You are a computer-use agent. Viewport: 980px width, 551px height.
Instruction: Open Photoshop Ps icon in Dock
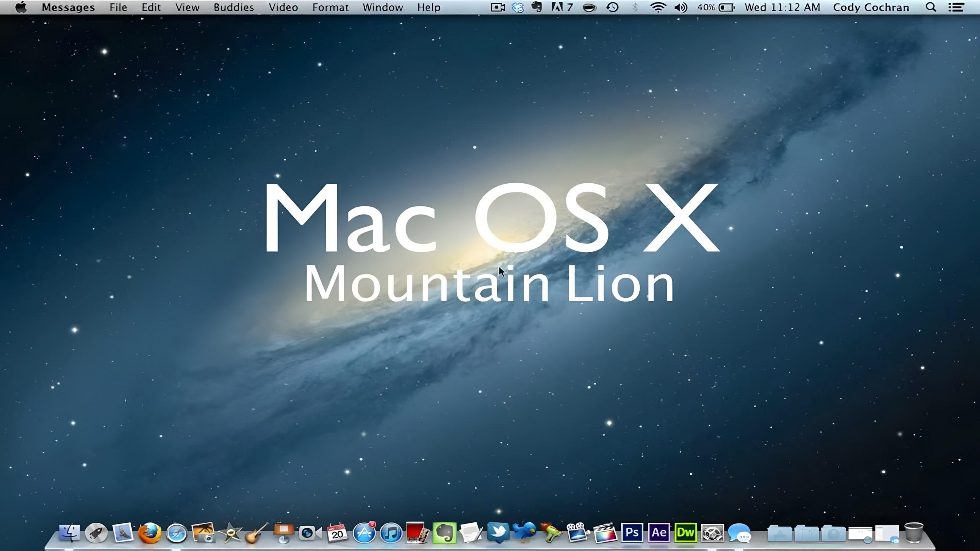coord(632,533)
